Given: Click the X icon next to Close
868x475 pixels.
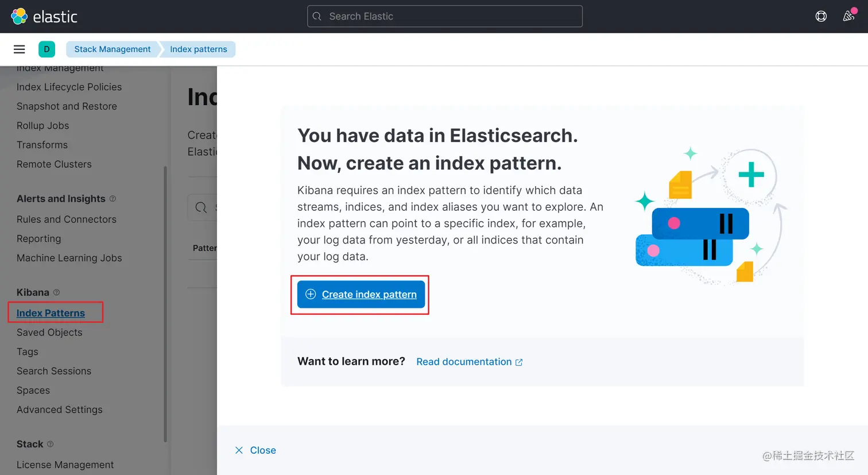Looking at the screenshot, I should pyautogui.click(x=239, y=450).
